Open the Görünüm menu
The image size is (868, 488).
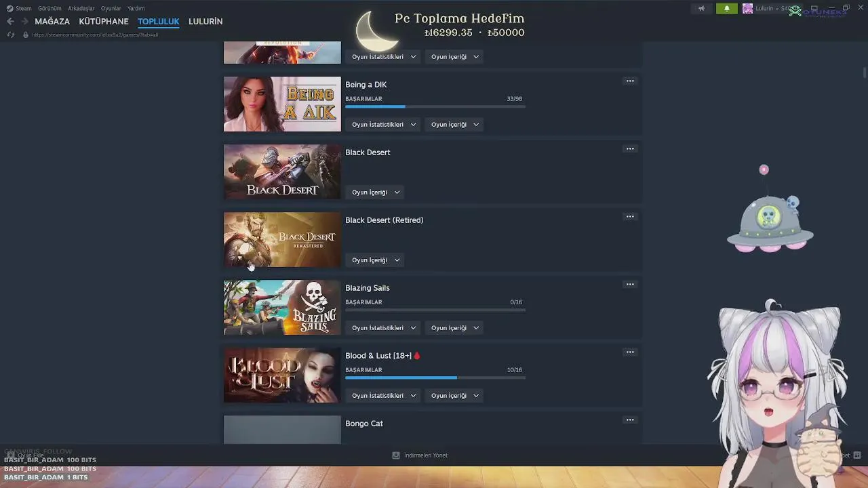pos(50,9)
